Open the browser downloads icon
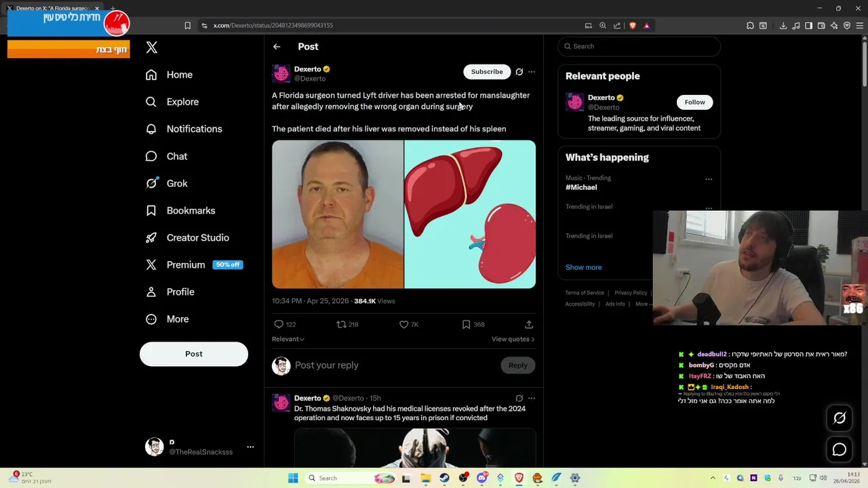The image size is (868, 488). click(x=783, y=26)
